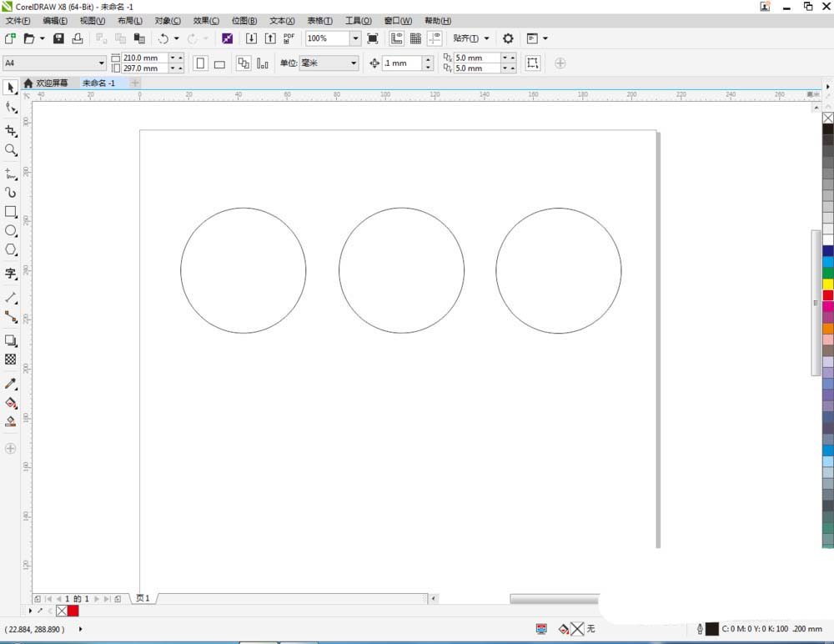Open the 效果(C) menu
Viewport: 834px width, 644px height.
tap(206, 20)
